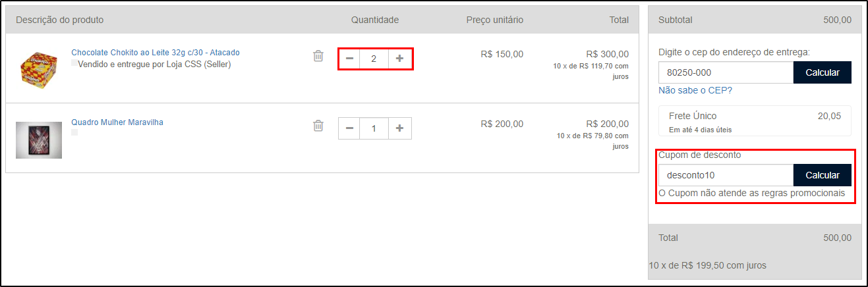868x287 pixels.
Task: Select the Frete Único shipping option
Action: 755,121
